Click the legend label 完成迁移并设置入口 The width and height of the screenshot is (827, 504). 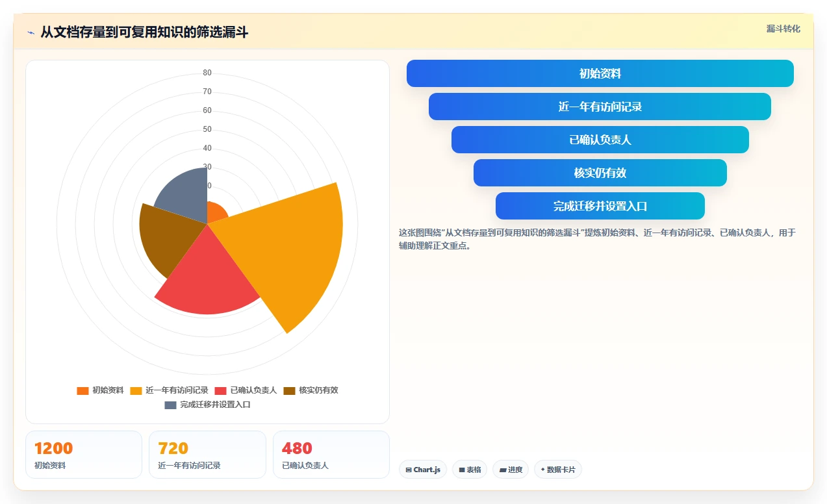pyautogui.click(x=215, y=405)
